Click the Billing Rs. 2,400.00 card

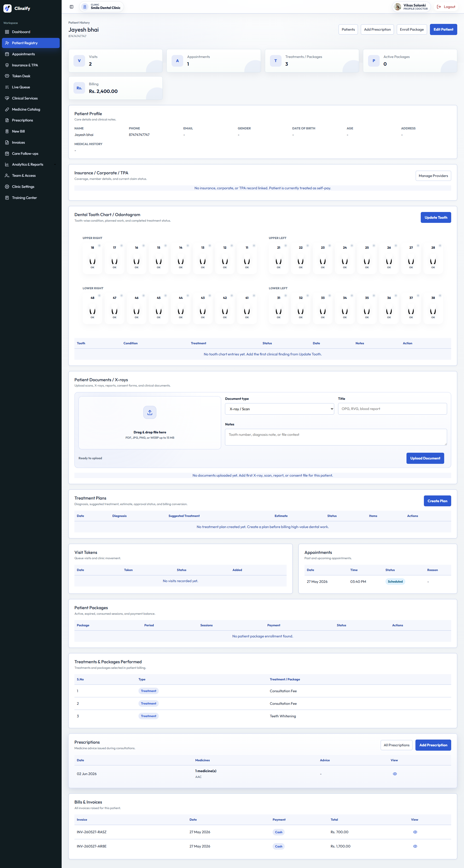tap(115, 88)
